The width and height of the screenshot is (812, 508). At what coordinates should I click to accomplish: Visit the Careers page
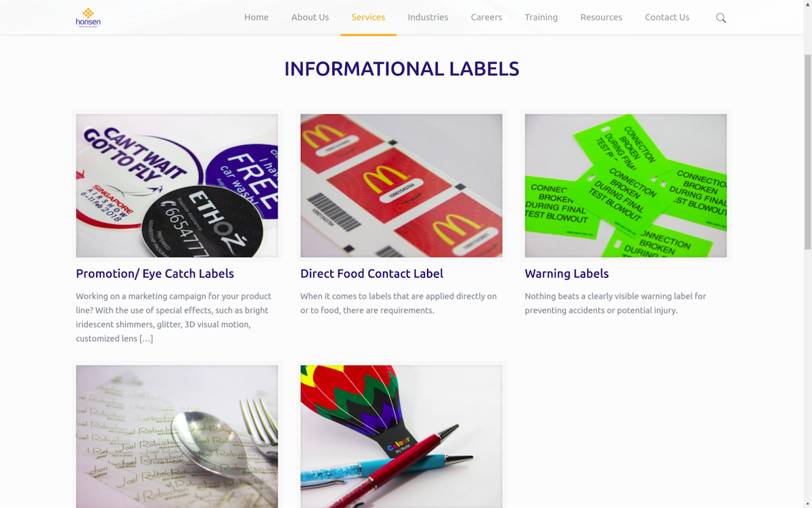[487, 18]
